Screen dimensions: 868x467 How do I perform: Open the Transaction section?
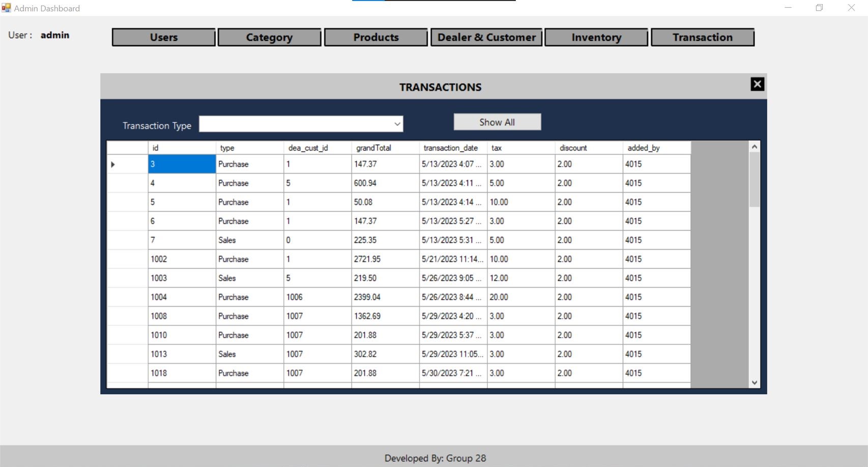click(703, 37)
